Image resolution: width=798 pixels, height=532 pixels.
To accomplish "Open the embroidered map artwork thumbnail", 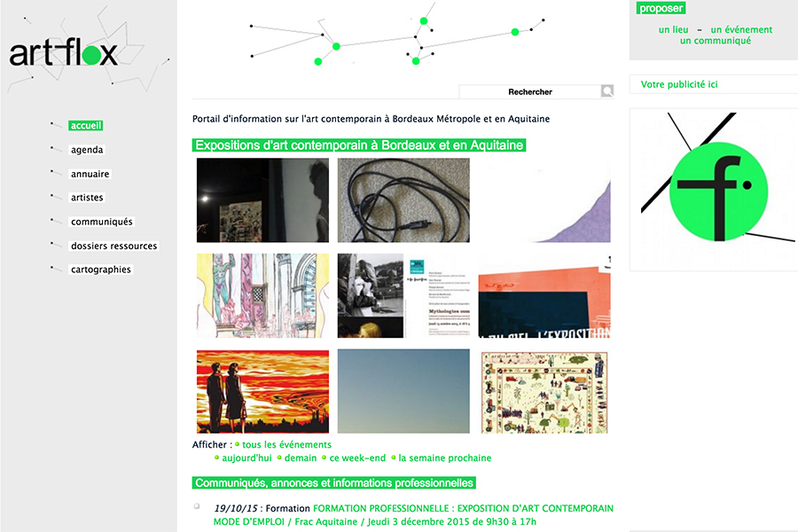I will pos(544,391).
